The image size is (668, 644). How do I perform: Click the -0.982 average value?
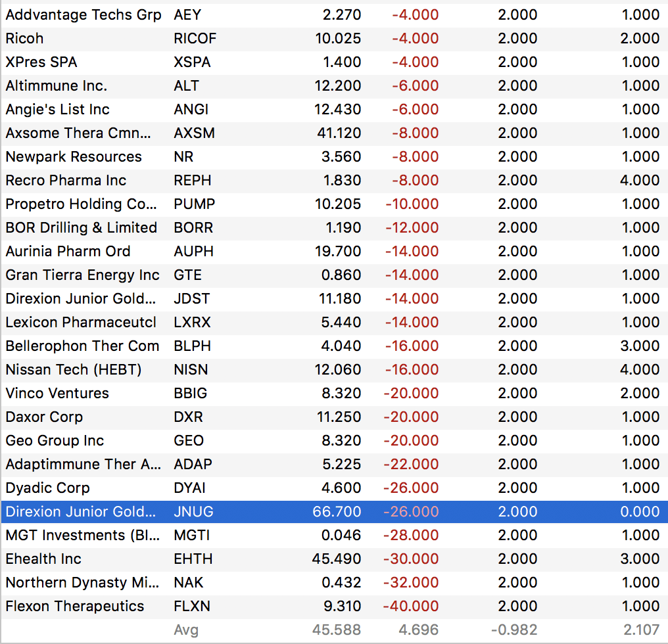[513, 630]
